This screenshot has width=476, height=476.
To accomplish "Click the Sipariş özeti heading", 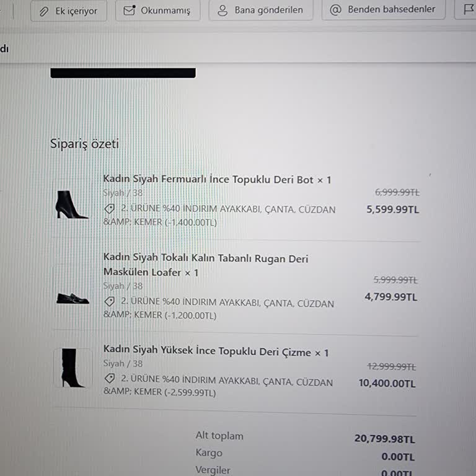I will coord(84,144).
